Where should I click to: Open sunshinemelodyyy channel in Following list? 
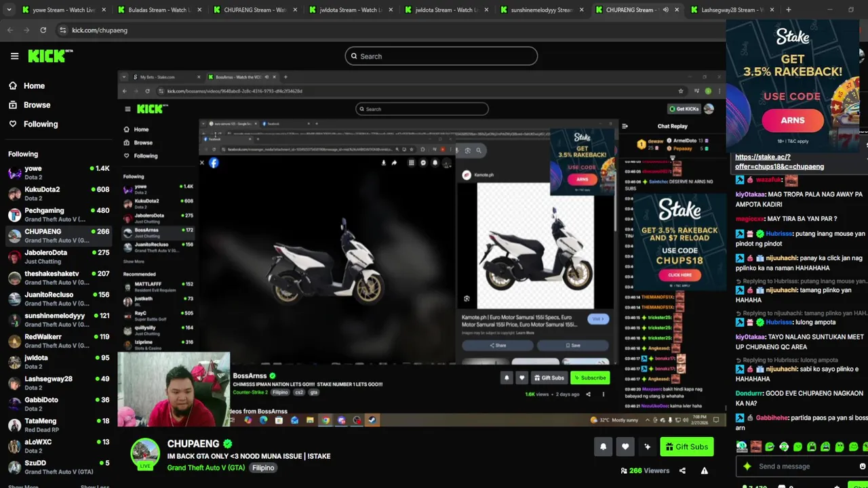(x=58, y=320)
